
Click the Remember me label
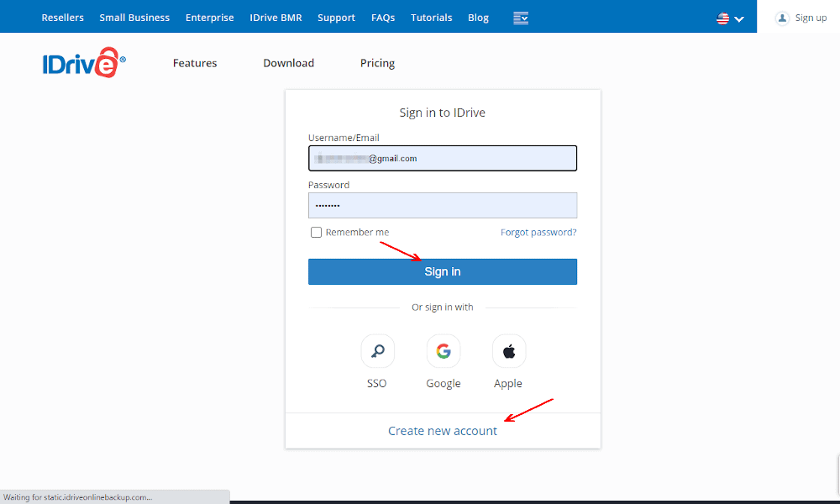(x=357, y=232)
